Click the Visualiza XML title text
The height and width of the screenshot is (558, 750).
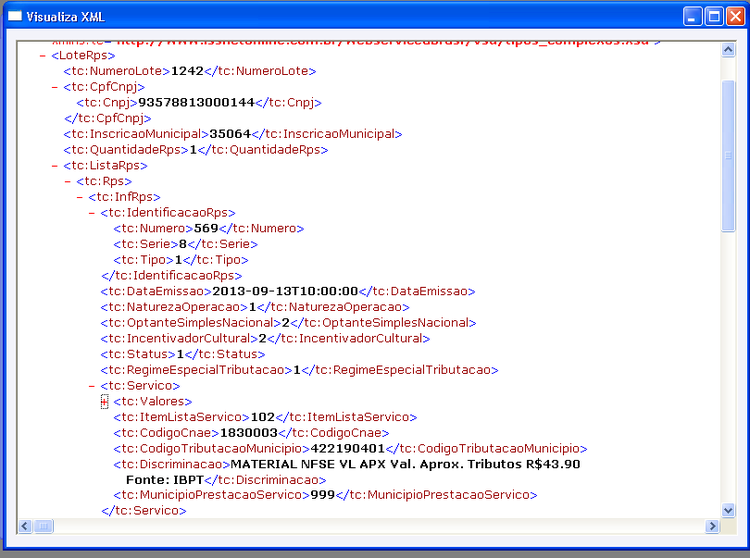(x=66, y=17)
